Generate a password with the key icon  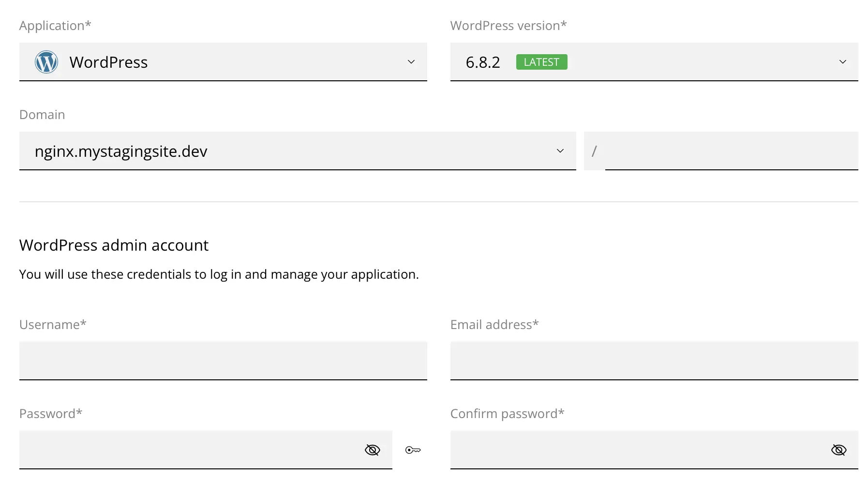click(413, 450)
